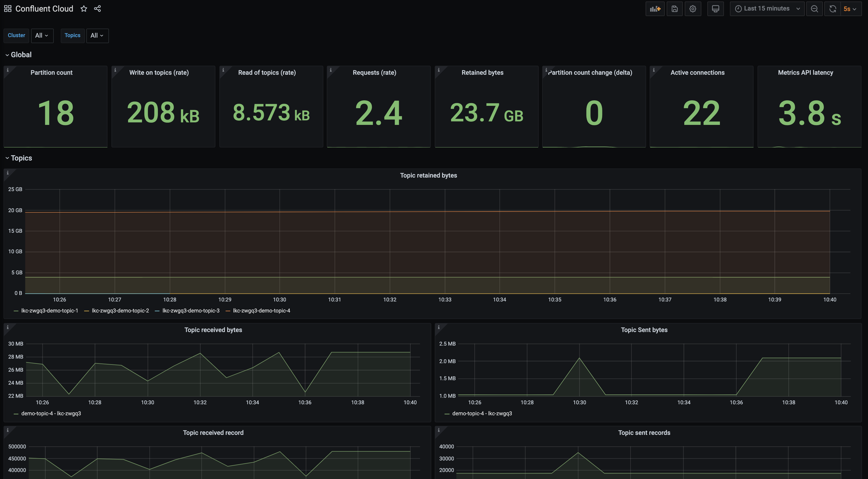Enable TV kiosk mode
868x479 pixels.
(715, 9)
